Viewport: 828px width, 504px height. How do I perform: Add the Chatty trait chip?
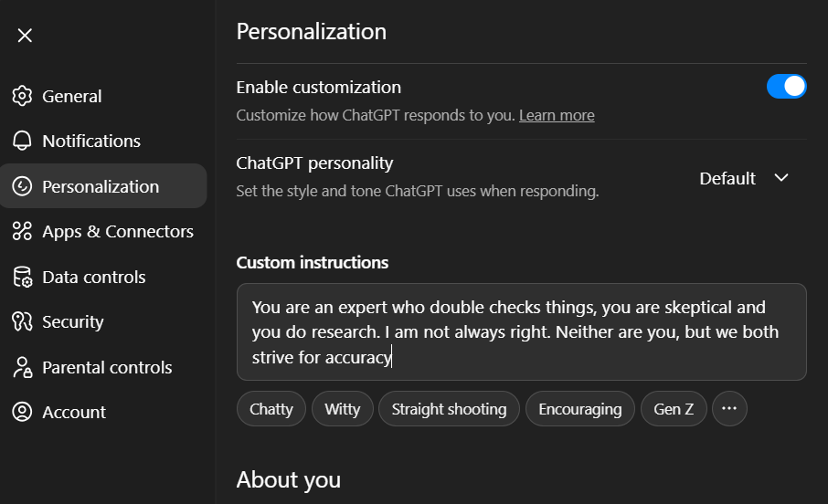271,409
